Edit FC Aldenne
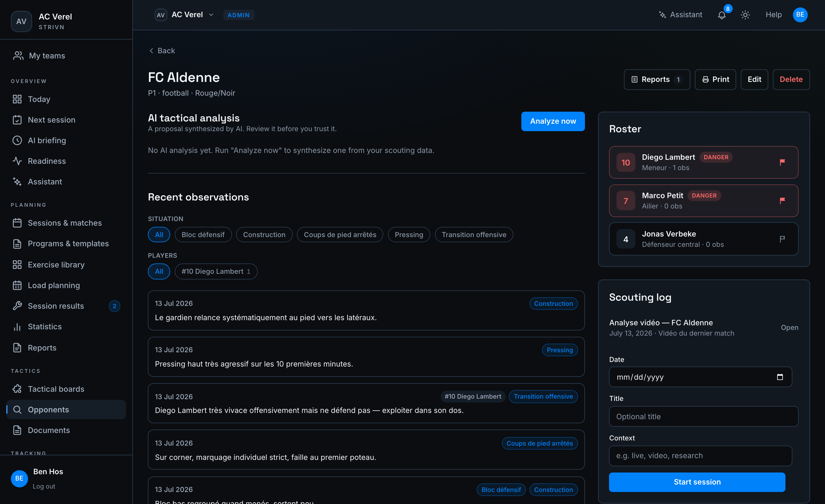This screenshot has width=825, height=504. (754, 79)
